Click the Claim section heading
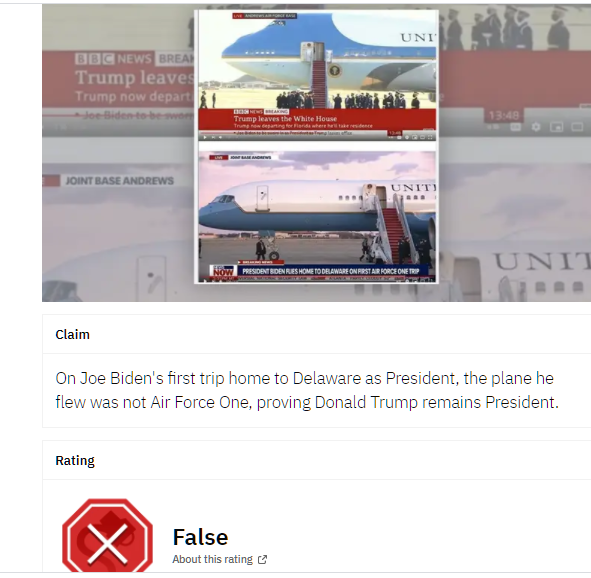Viewport: 591px width, 578px height. tap(72, 335)
